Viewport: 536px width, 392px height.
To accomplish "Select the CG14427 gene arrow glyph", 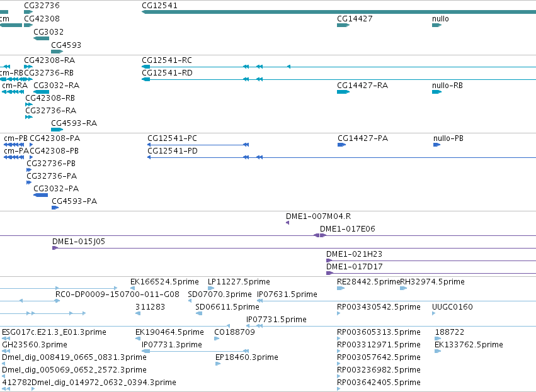I will 343,25.
